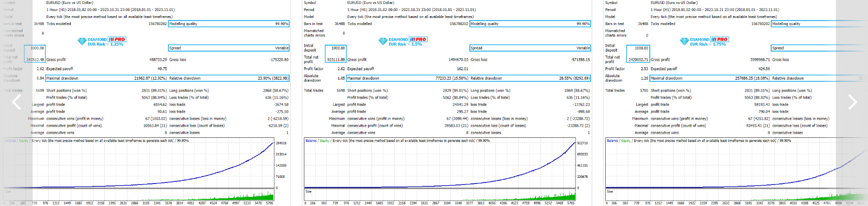The image size is (868, 206).
Task: Click the next slide right arrow
Action: 852,102
